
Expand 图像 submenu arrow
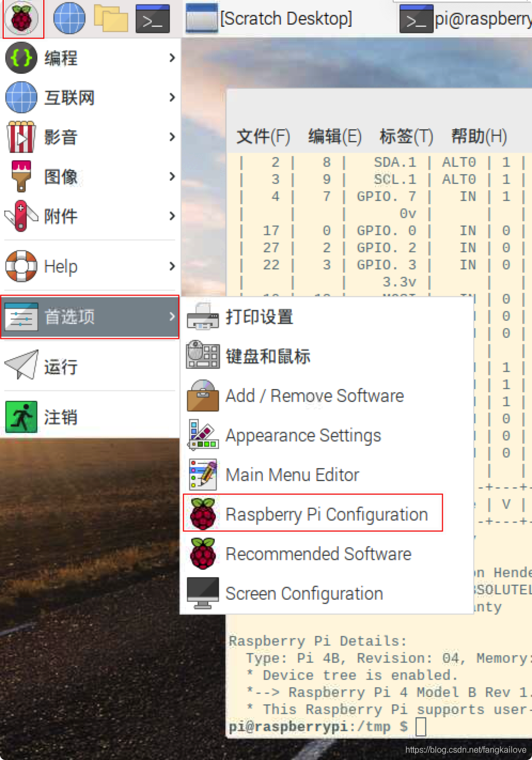click(x=172, y=176)
